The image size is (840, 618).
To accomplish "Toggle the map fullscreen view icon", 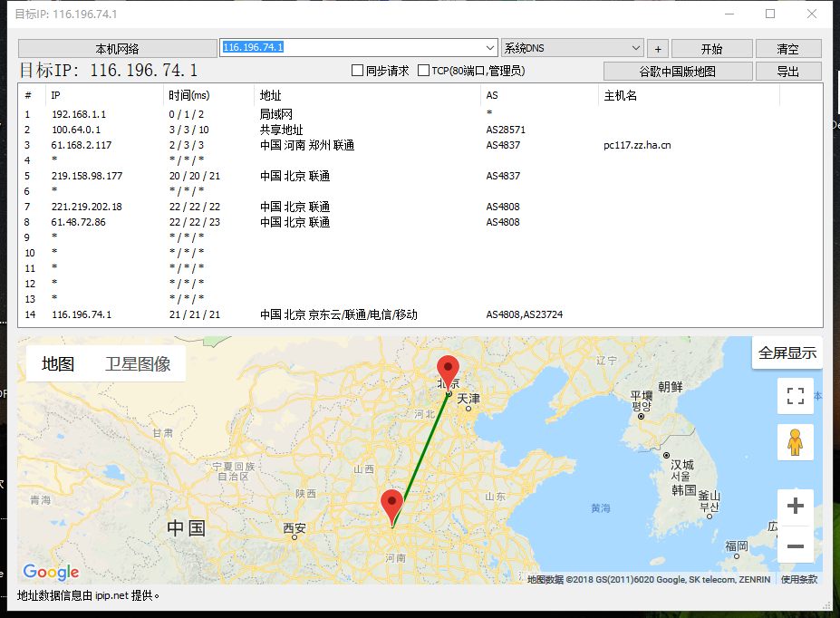I will coord(796,396).
